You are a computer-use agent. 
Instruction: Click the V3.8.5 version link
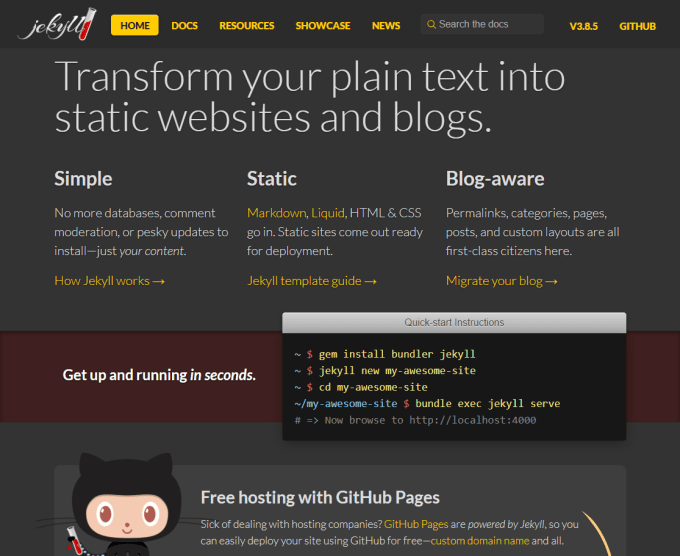coord(583,26)
